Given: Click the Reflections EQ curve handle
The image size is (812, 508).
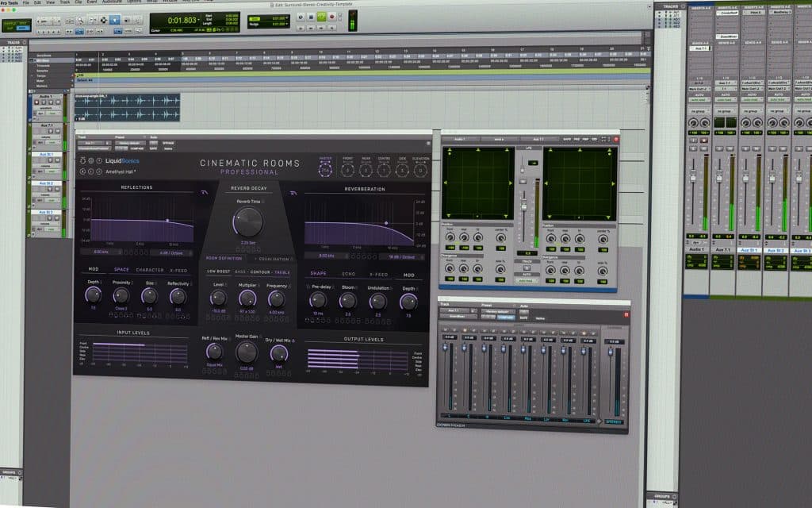Looking at the screenshot, I should tap(167, 221).
